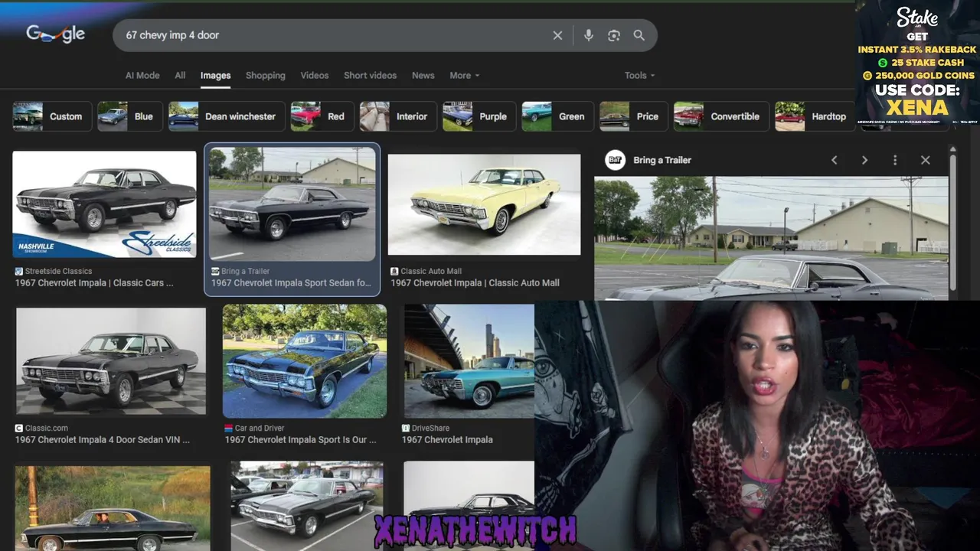Open the Stake rakeback ad banner

click(x=917, y=63)
